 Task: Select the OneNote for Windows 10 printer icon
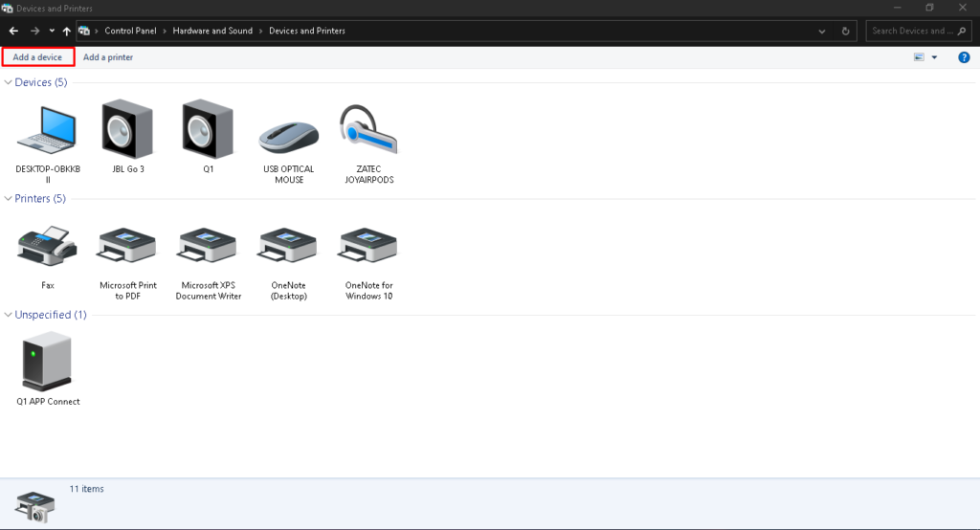pos(368,246)
